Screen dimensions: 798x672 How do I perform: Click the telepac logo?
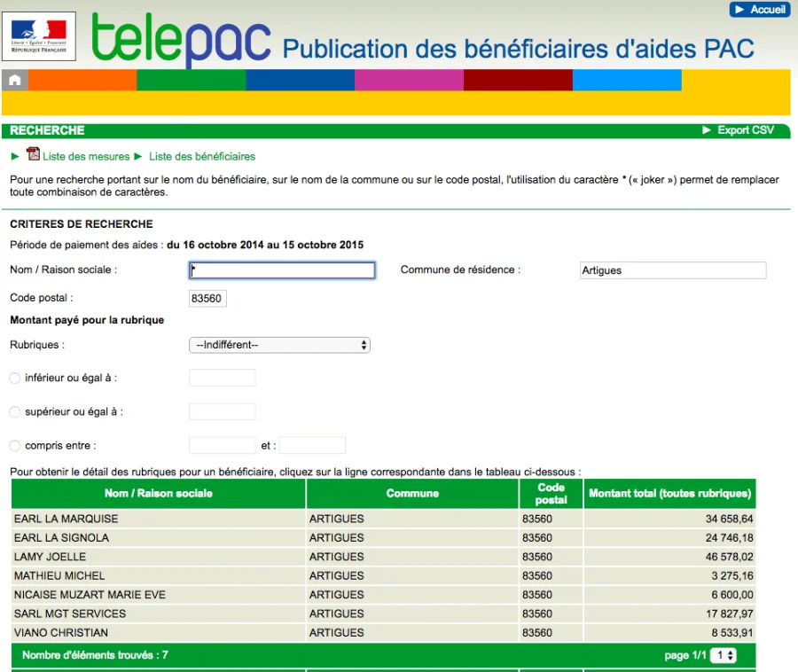pyautogui.click(x=181, y=39)
